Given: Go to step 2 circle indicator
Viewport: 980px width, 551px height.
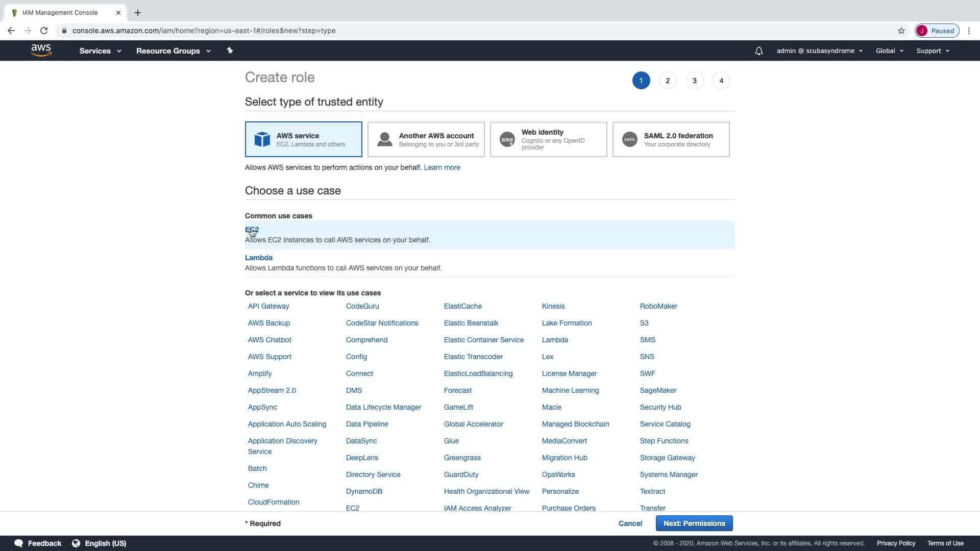Looking at the screenshot, I should 668,81.
